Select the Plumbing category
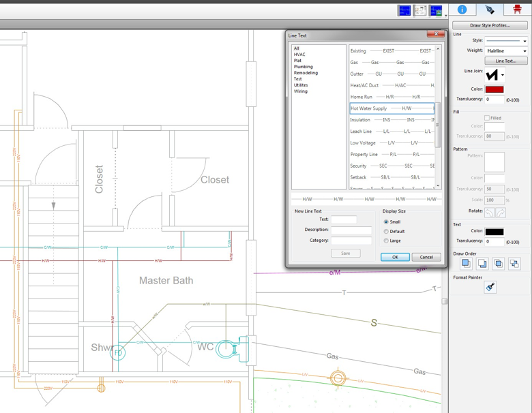 pyautogui.click(x=303, y=67)
